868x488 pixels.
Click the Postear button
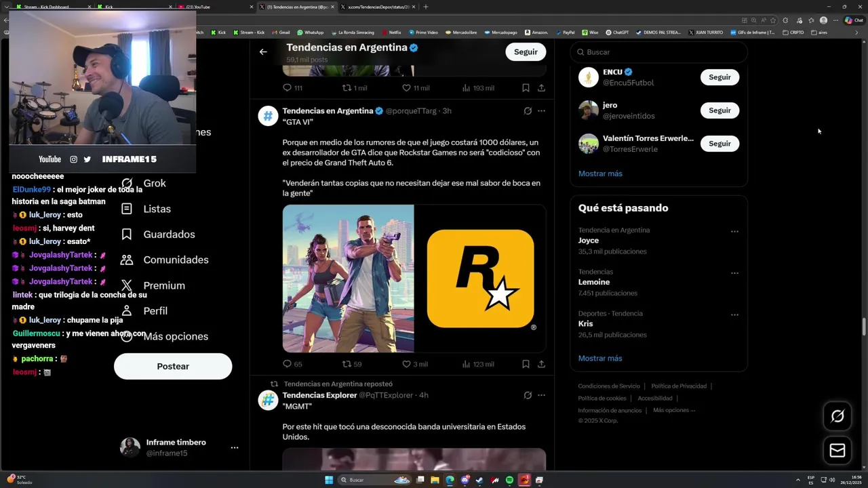click(x=173, y=366)
